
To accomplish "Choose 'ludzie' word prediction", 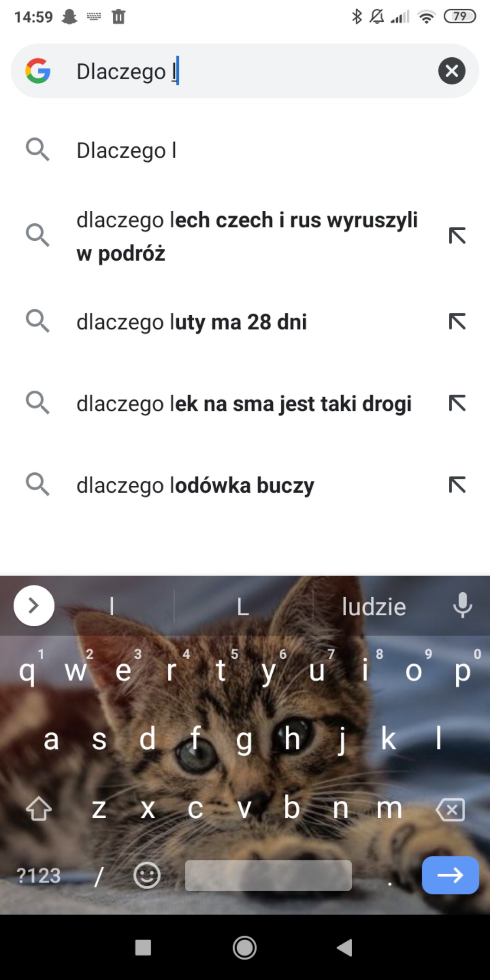I will (x=374, y=606).
